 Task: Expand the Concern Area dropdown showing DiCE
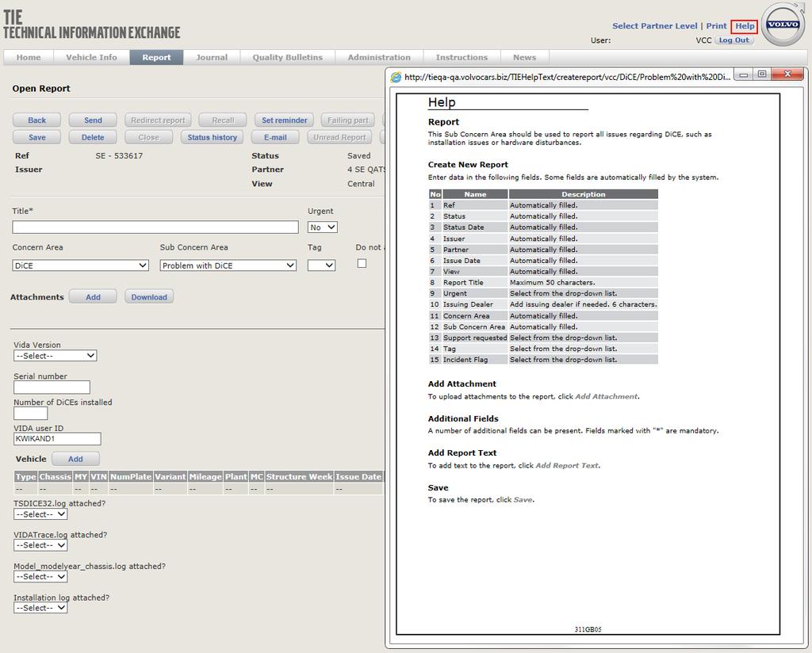(x=80, y=265)
